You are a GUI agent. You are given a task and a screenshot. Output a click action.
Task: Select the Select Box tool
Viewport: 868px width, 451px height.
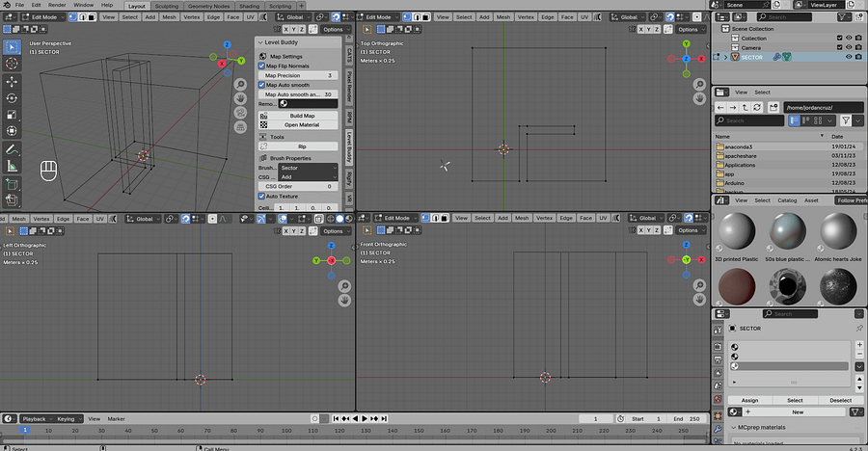pyautogui.click(x=12, y=47)
